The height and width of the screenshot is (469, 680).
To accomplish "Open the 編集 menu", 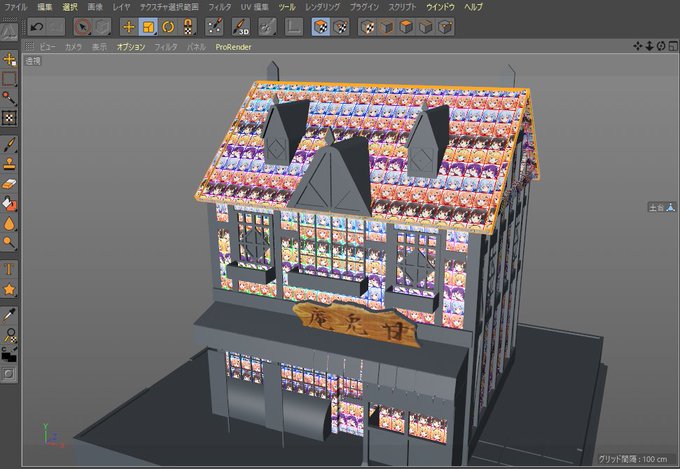I will coord(45,7).
